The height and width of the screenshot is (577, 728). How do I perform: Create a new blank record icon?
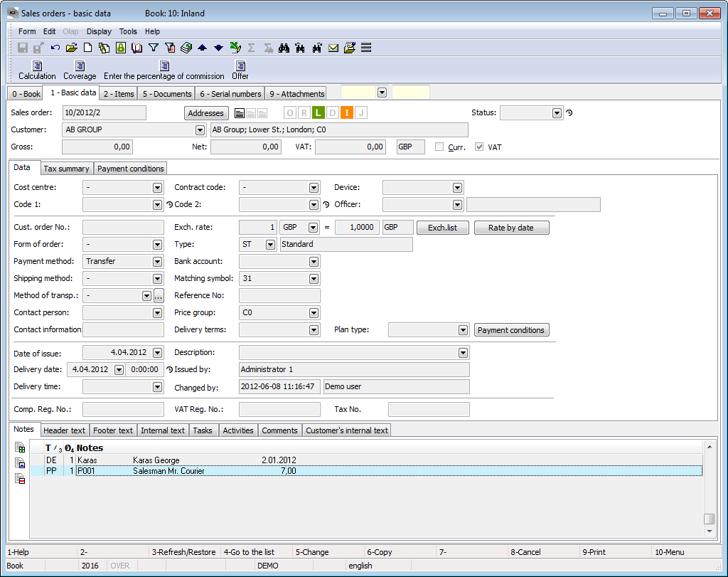87,48
